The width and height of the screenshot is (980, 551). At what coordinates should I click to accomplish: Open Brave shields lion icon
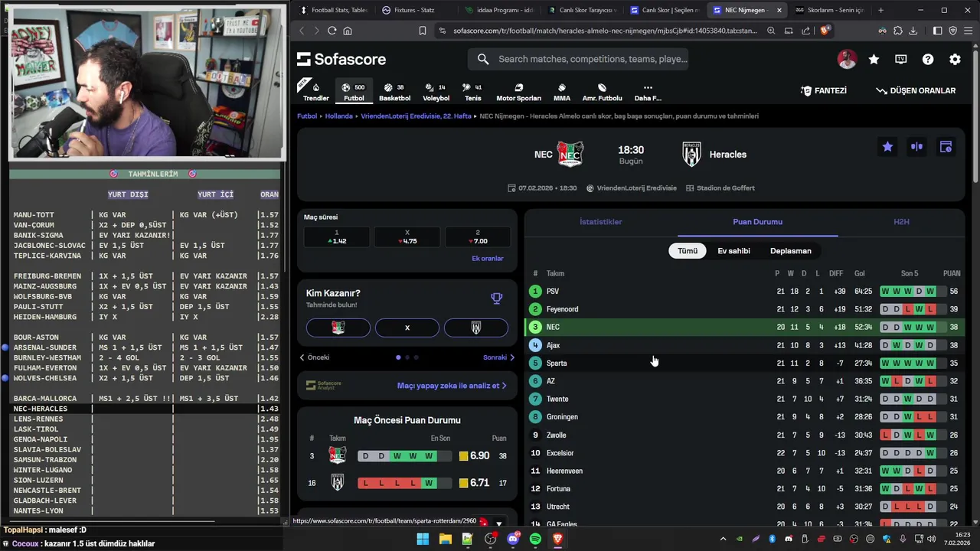(x=825, y=31)
